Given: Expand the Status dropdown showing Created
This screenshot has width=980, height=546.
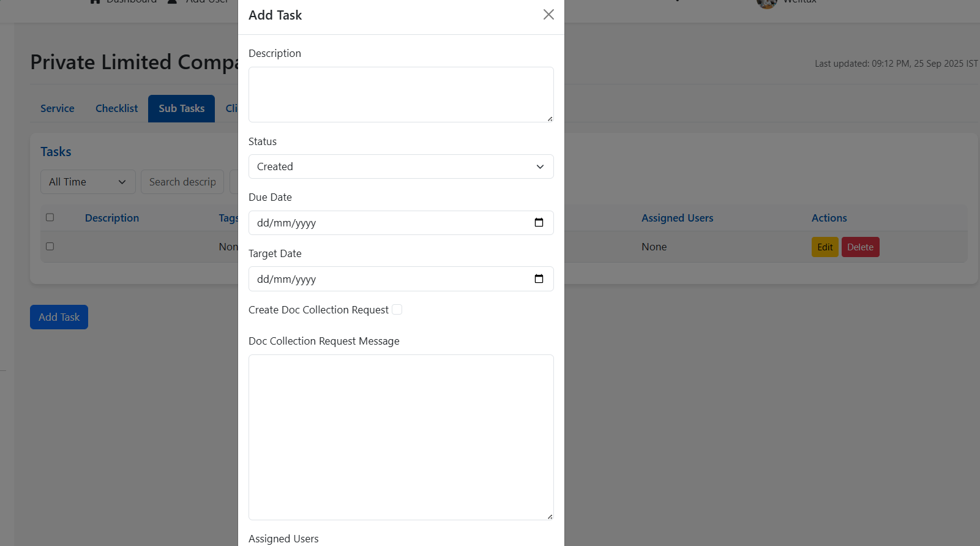Looking at the screenshot, I should click(401, 166).
